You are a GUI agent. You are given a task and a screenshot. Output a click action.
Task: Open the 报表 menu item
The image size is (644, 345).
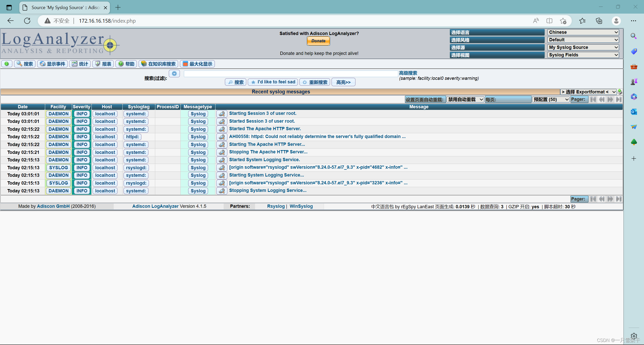tap(103, 64)
